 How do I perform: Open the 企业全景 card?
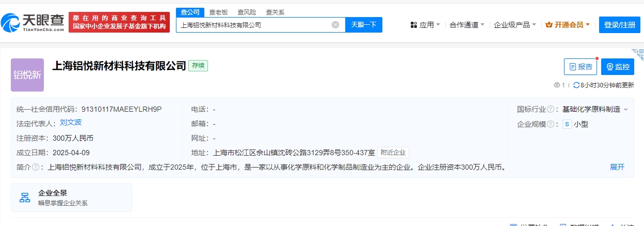71,198
